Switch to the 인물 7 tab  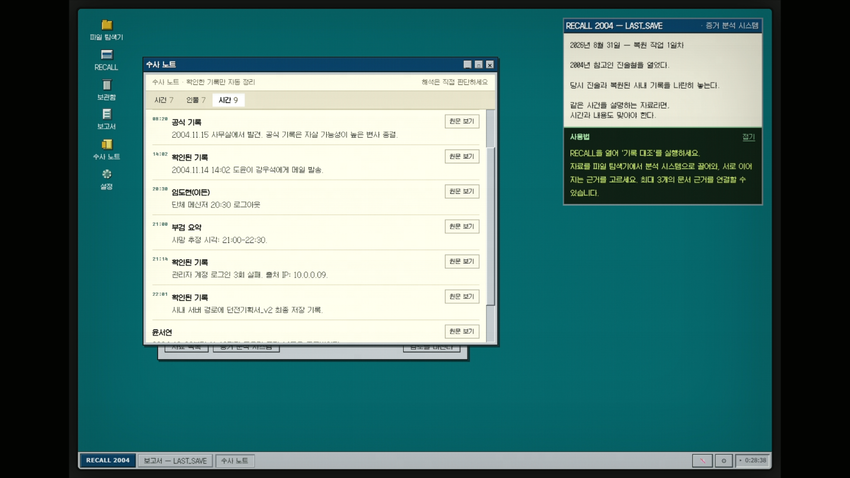coord(196,100)
